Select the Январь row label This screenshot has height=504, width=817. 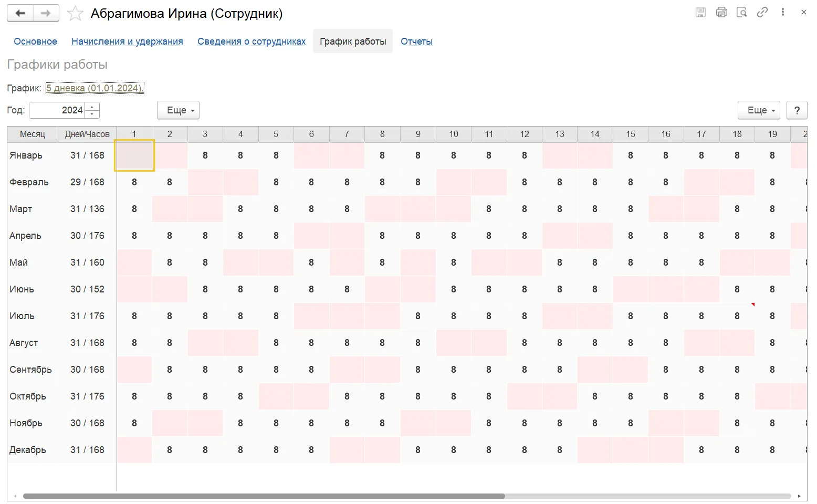[x=26, y=155]
